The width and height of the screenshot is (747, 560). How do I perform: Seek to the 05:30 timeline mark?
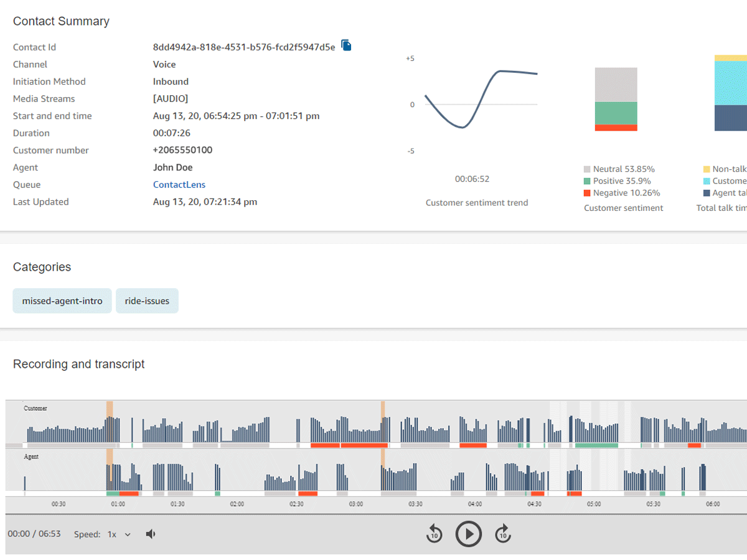click(653, 504)
